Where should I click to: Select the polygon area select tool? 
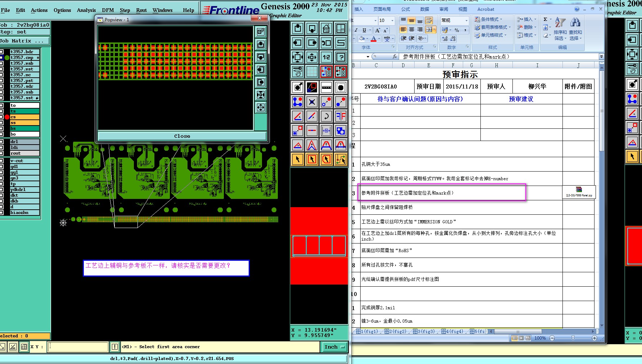coord(326,159)
